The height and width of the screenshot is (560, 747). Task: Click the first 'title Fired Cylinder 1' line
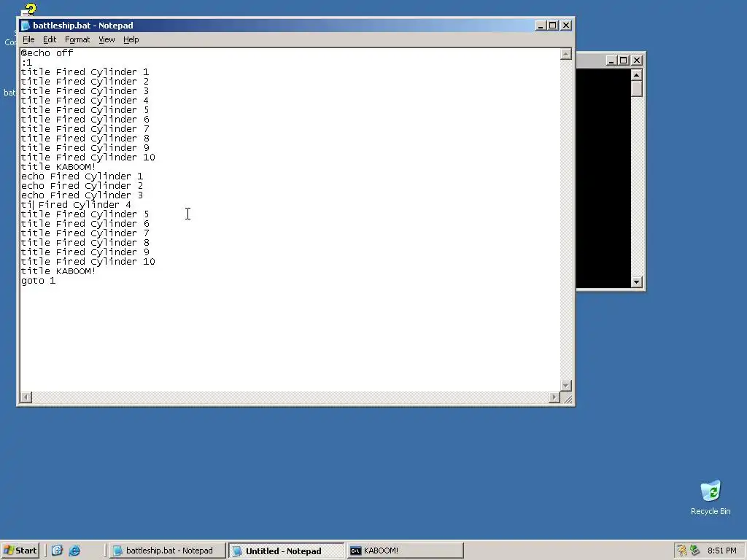tap(85, 72)
